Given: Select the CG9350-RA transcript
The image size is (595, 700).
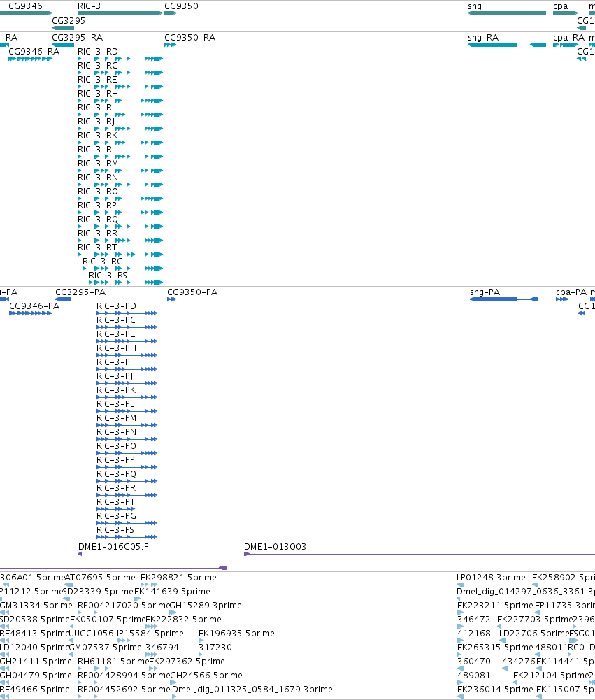Looking at the screenshot, I should click(171, 45).
